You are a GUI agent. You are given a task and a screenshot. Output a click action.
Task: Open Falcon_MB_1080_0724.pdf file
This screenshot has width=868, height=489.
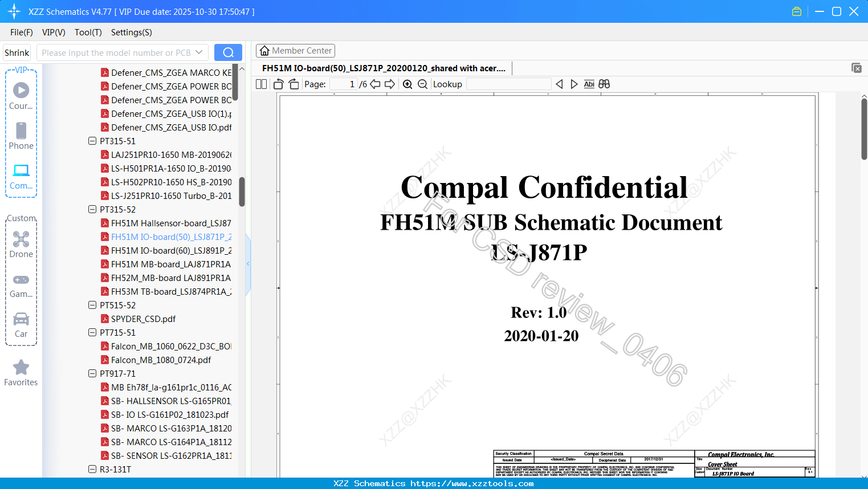tap(156, 360)
